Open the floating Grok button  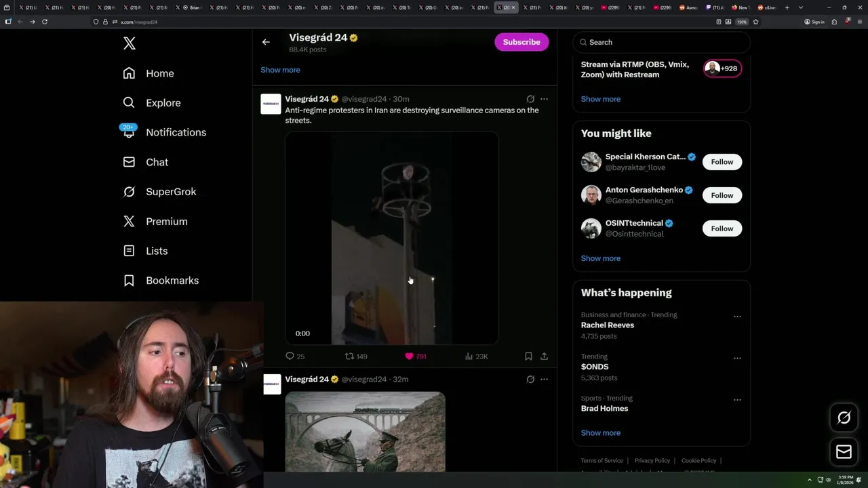(x=844, y=418)
